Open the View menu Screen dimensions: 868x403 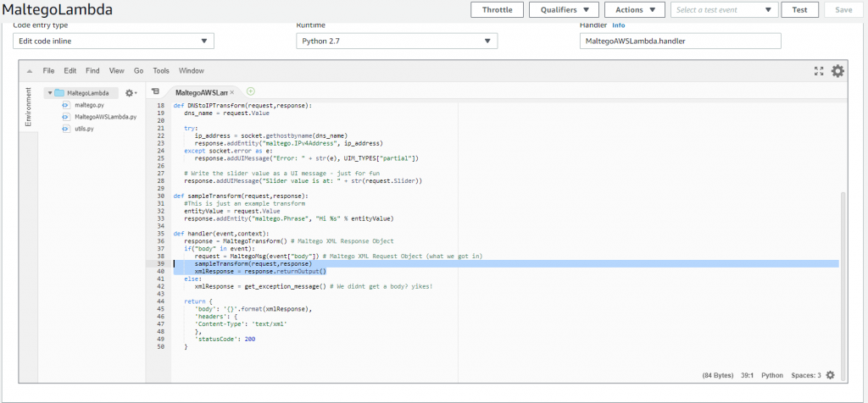click(117, 71)
